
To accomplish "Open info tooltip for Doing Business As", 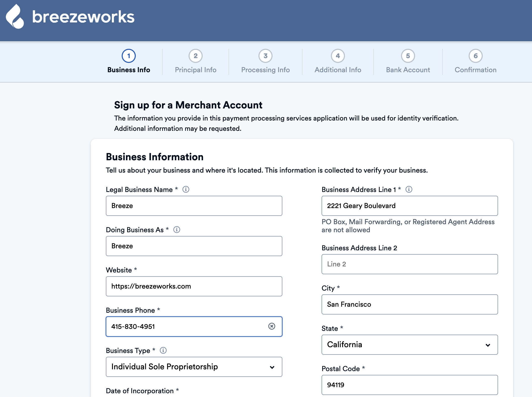I will 177,229.
